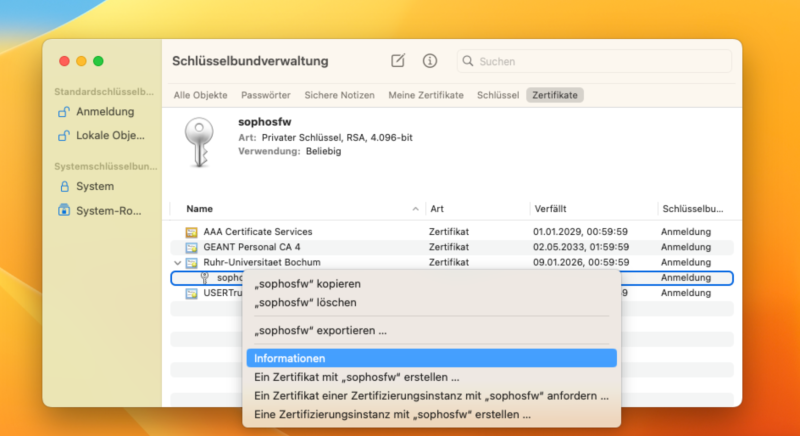800x436 pixels.
Task: Close the Schlüsselbundverwaltung window with red button
Action: 64,61
